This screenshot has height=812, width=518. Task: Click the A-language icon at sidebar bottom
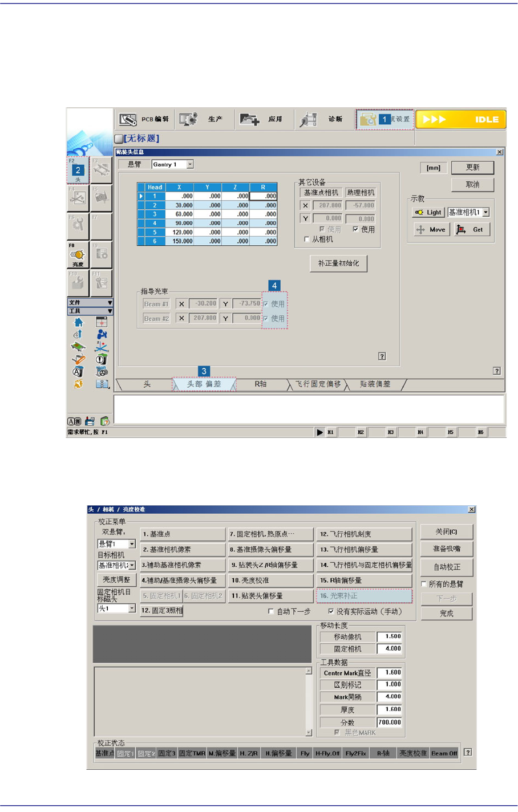click(74, 421)
